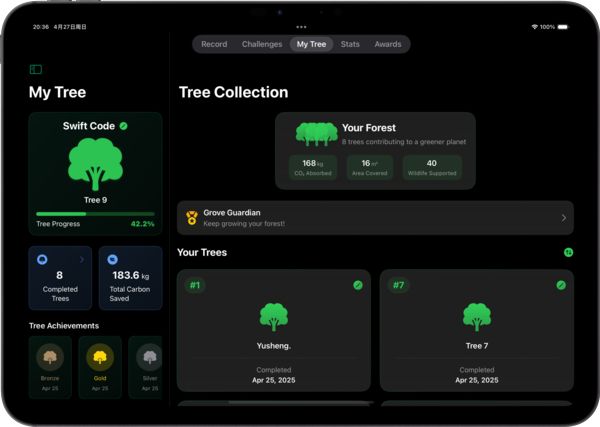Tap the Your Forest trees icon

(x=316, y=133)
